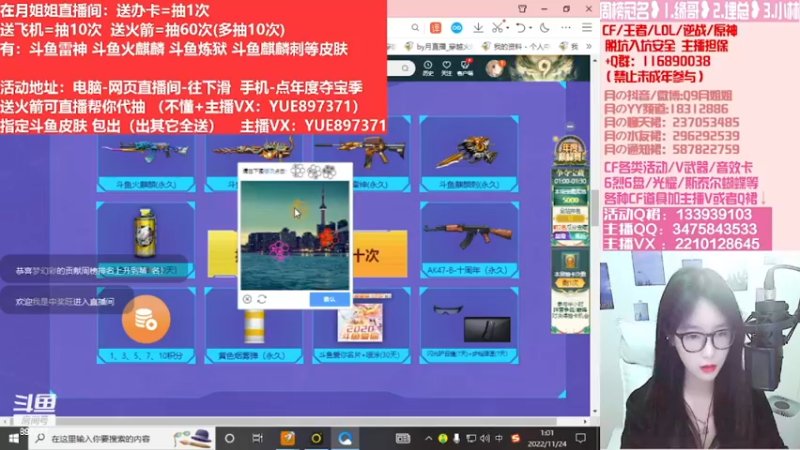Click the Sogou S input method icon
The image size is (800, 450).
click(x=515, y=438)
